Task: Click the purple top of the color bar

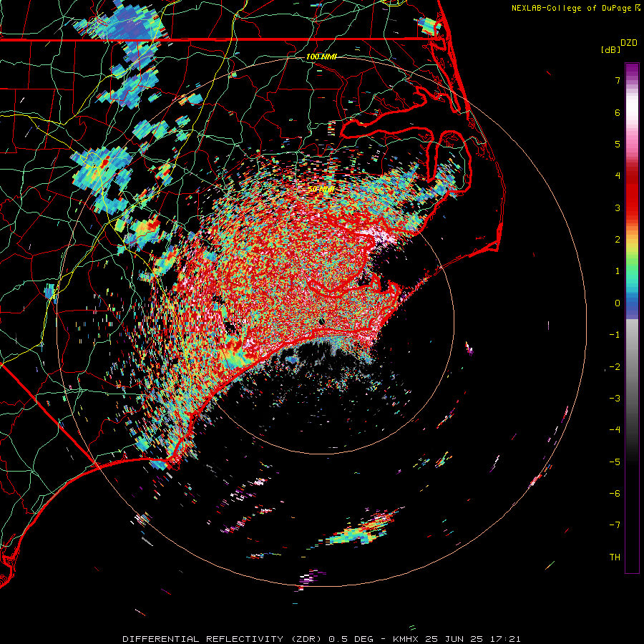Action: 632,69
